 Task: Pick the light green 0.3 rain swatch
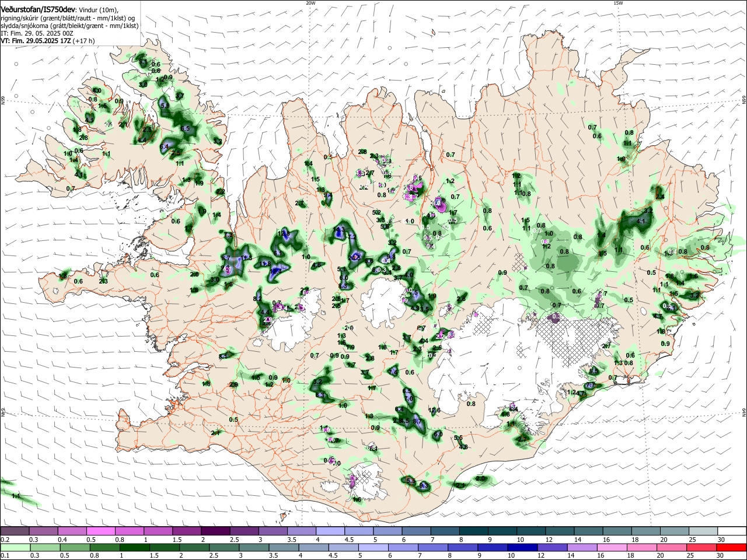click(x=46, y=547)
